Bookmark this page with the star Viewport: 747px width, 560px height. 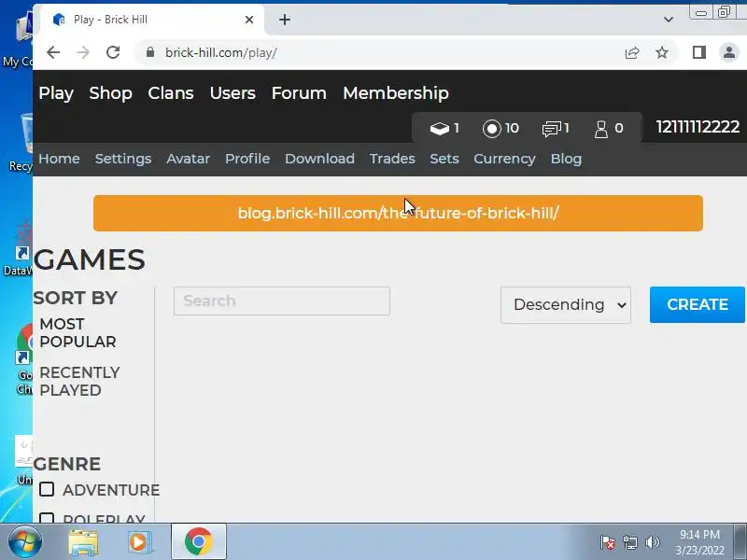tap(662, 52)
